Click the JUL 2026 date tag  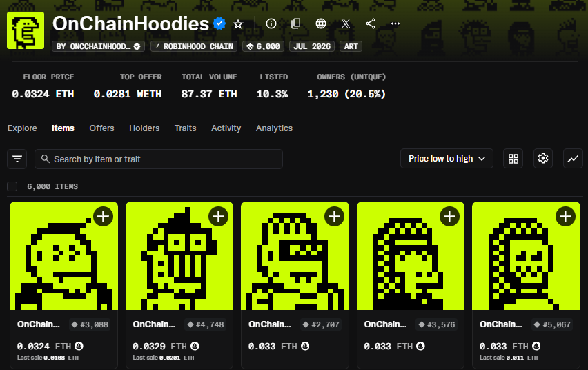point(312,46)
